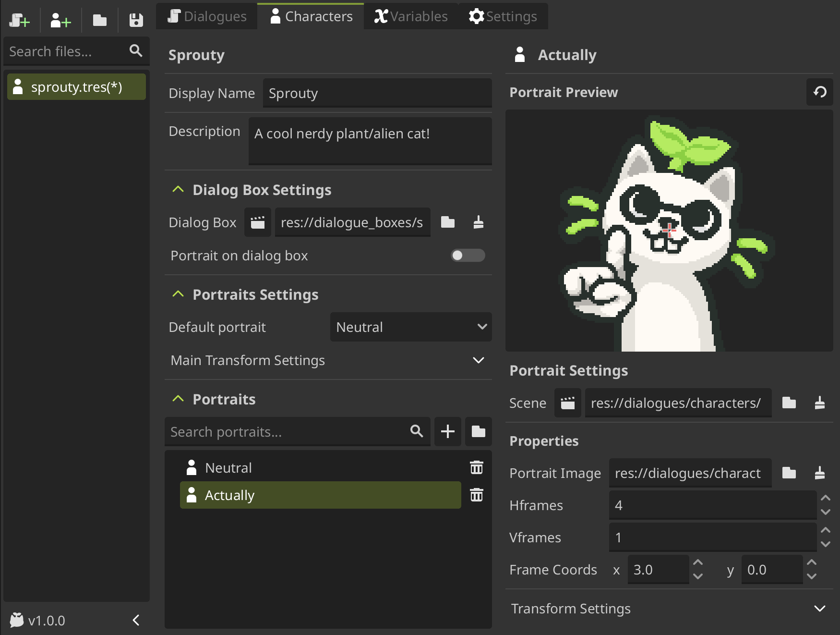The height and width of the screenshot is (635, 840).
Task: Open the Default portrait dropdown
Action: (x=410, y=327)
